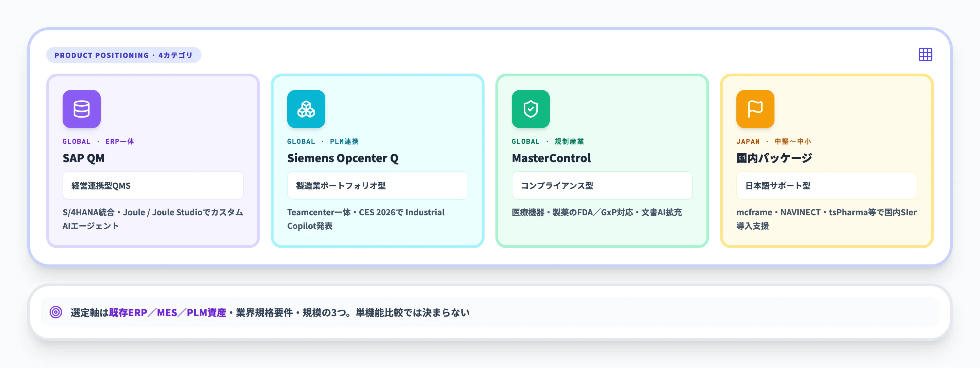Image resolution: width=980 pixels, height=368 pixels.
Task: Expand the 経営連携型QMS box
Action: point(152,185)
